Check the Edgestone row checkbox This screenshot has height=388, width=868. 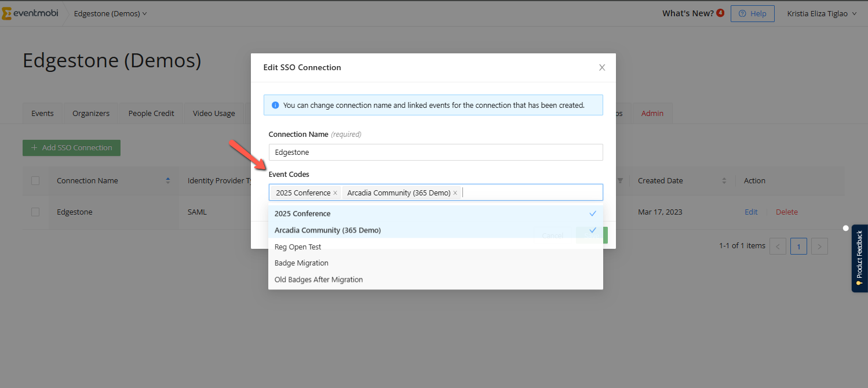(x=35, y=212)
